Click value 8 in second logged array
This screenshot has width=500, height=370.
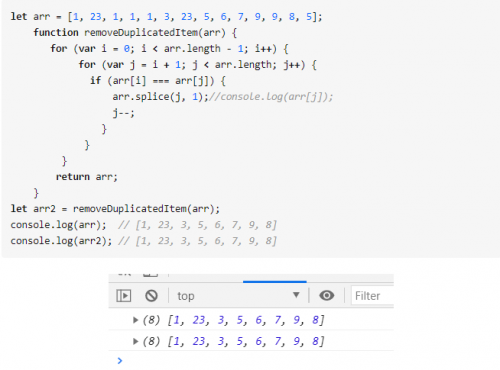(x=315, y=341)
